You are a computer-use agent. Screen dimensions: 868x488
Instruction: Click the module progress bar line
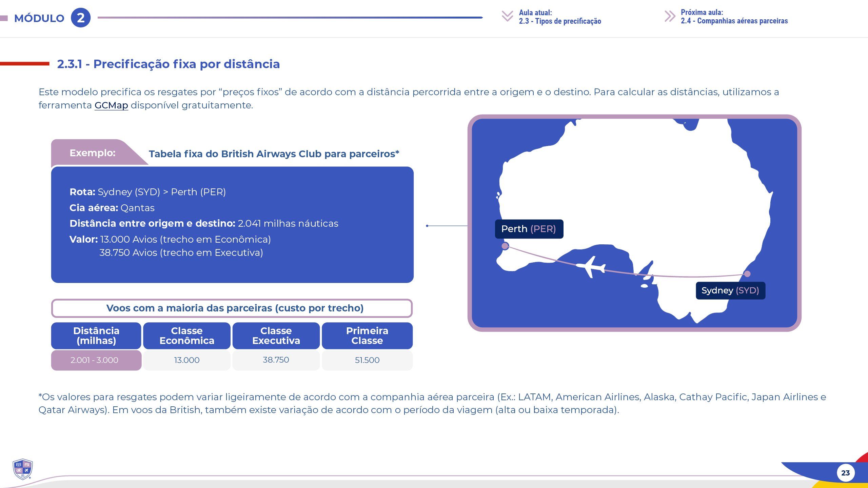coord(290,18)
